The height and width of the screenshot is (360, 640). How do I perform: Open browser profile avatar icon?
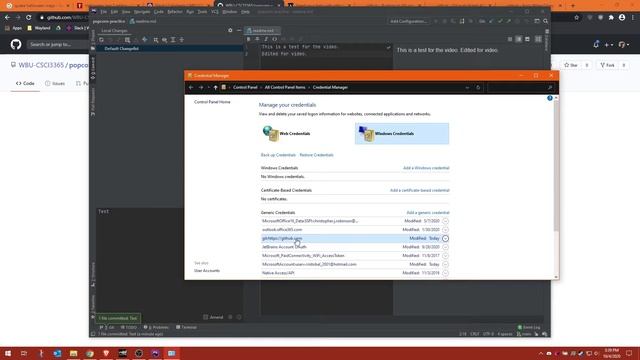622,18
